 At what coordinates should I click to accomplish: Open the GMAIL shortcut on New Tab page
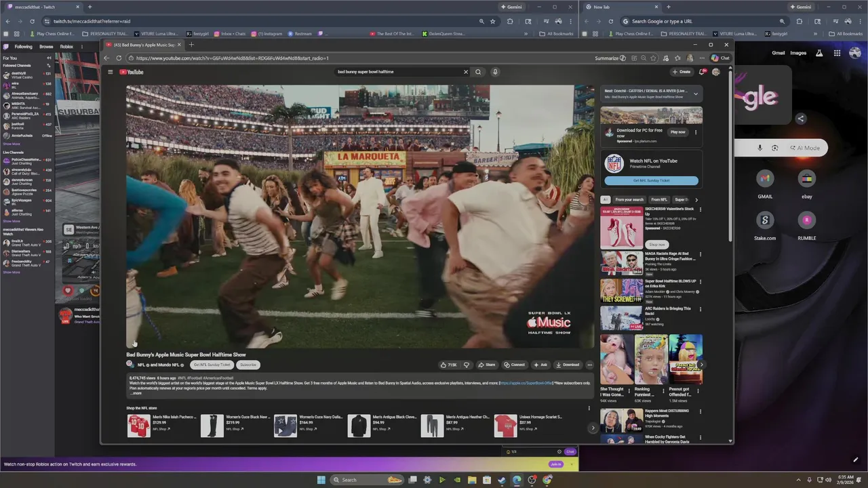point(765,183)
